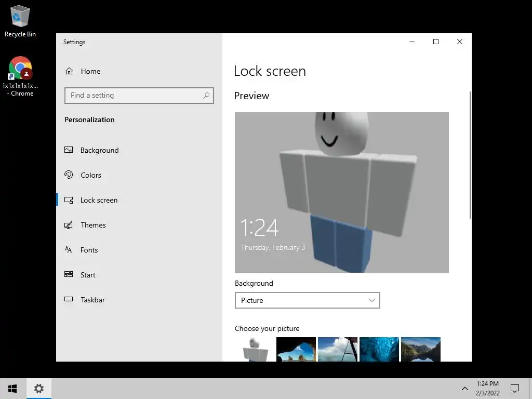Click the magnifier icon in search box
Viewport: 532px width, 399px height.
click(206, 96)
